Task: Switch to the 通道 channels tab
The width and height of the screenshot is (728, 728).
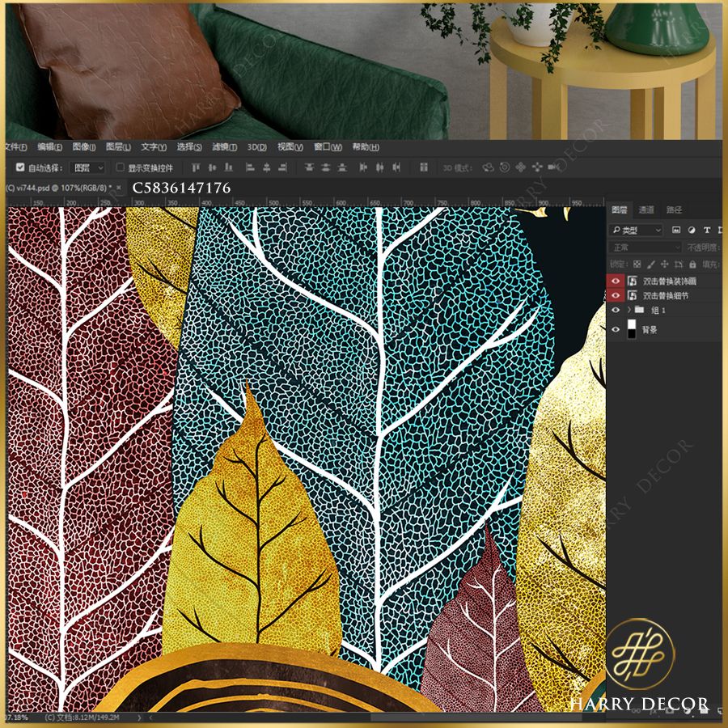Action: pyautogui.click(x=645, y=210)
